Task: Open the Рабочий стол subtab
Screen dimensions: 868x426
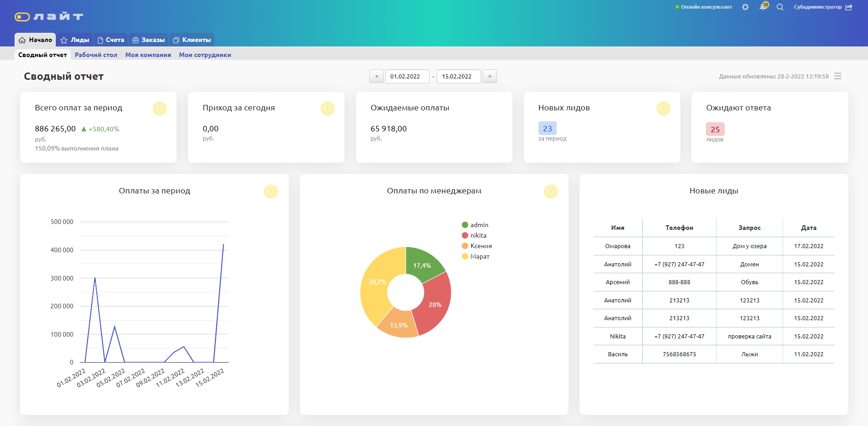Action: [96, 55]
